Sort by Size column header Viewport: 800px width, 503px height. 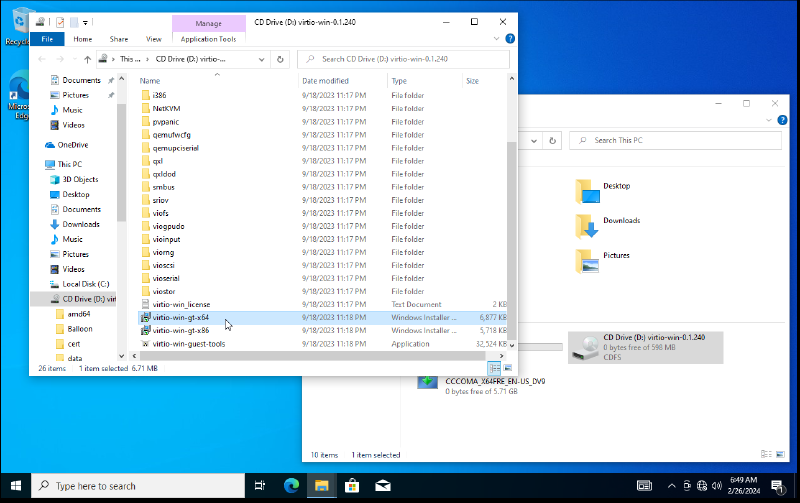(472, 81)
